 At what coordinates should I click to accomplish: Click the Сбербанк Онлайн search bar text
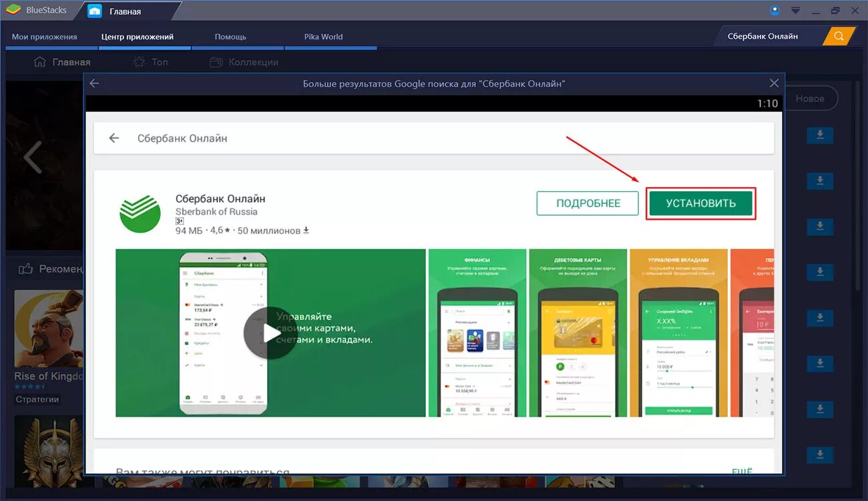[182, 138]
